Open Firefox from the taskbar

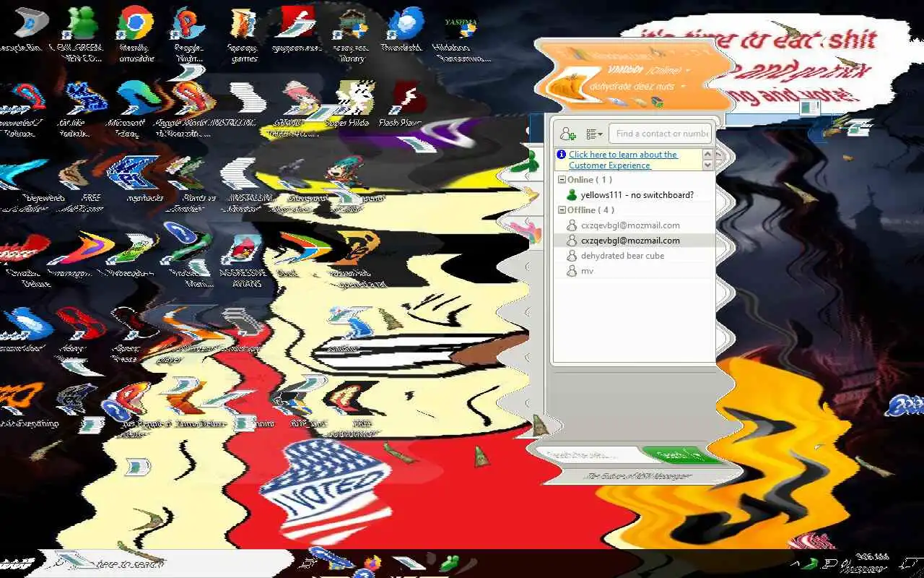click(x=372, y=563)
